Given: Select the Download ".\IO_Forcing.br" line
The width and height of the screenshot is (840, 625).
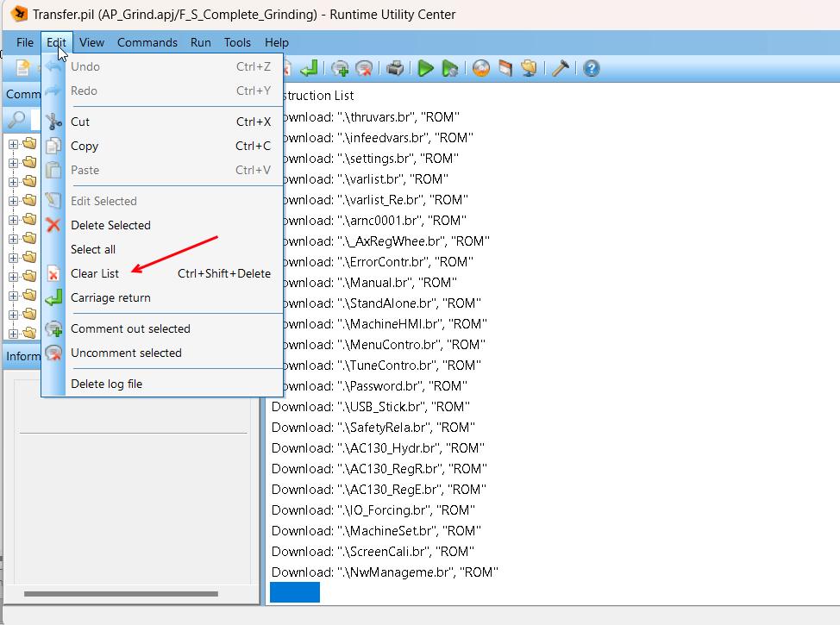Looking at the screenshot, I should pos(373,509).
